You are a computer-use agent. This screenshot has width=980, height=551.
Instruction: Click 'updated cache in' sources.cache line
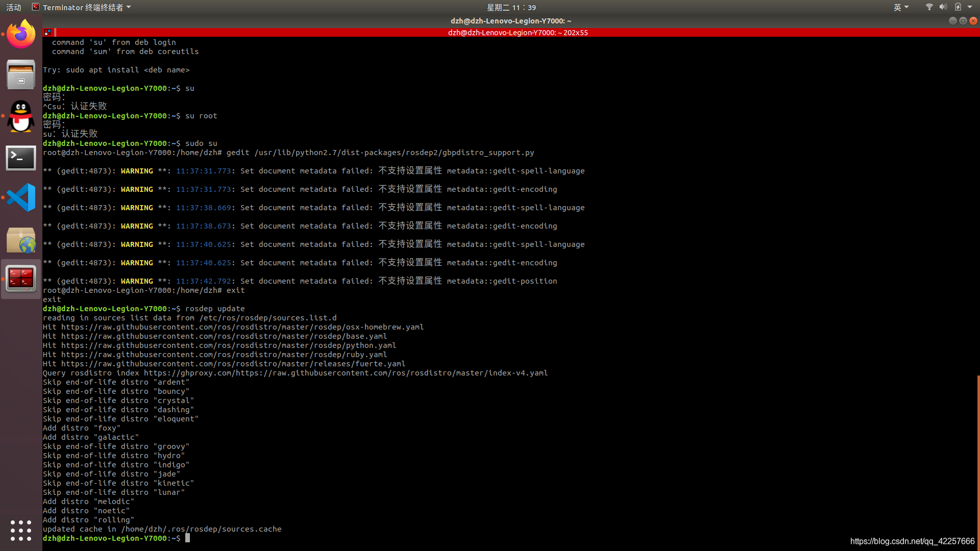point(162,529)
